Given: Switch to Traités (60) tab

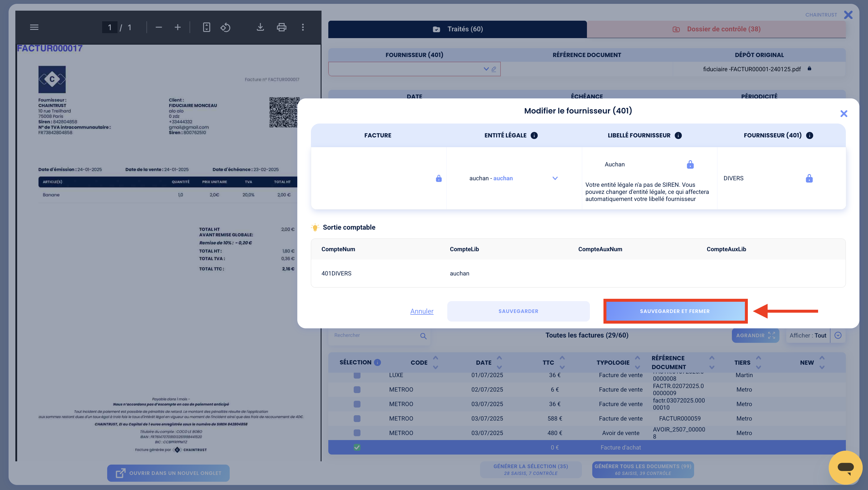Looking at the screenshot, I should [457, 29].
